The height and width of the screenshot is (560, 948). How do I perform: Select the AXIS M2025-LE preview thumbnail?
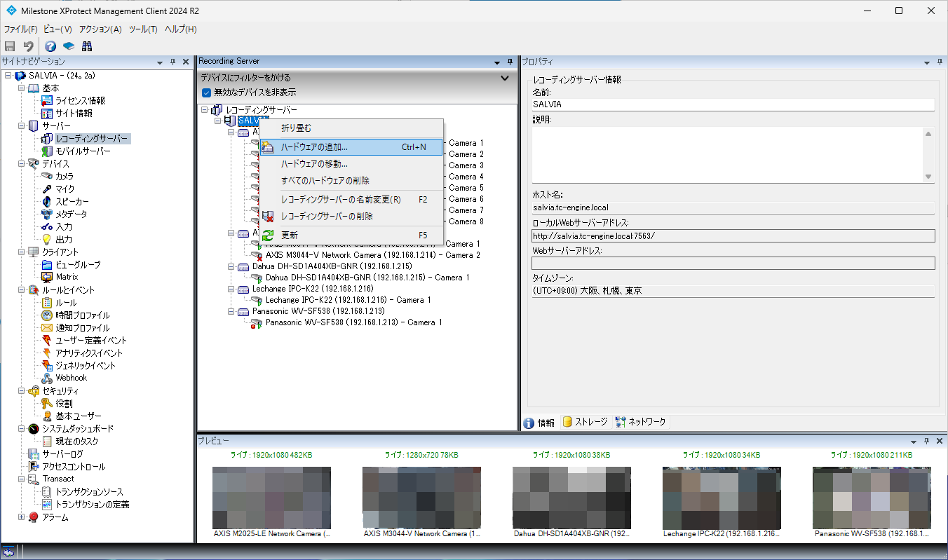[x=271, y=498]
